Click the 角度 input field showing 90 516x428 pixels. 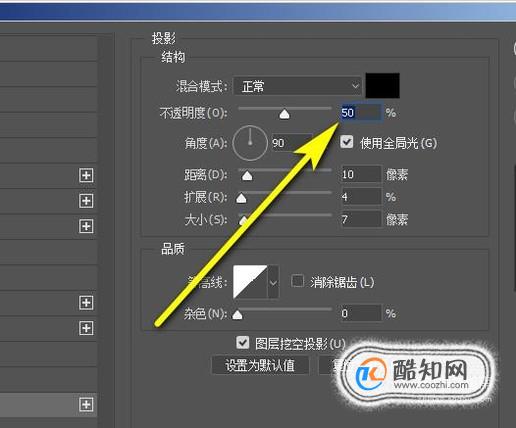[x=291, y=143]
